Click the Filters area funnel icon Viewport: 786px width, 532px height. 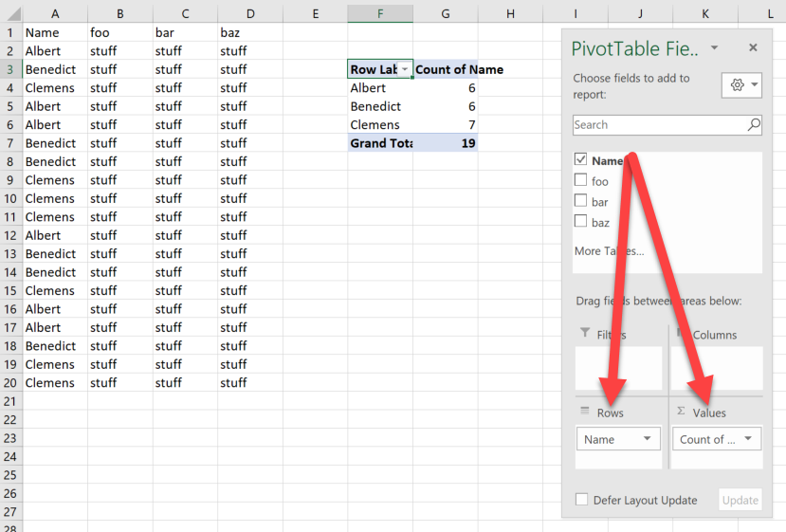584,333
